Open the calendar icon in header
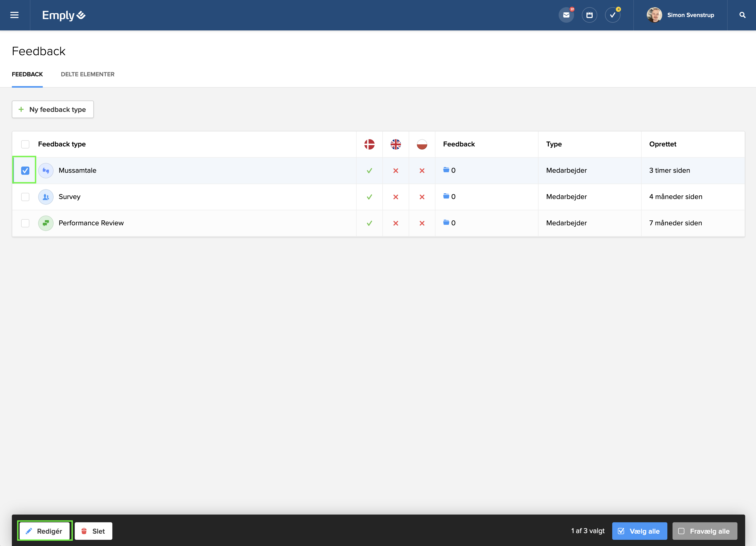 pyautogui.click(x=589, y=15)
